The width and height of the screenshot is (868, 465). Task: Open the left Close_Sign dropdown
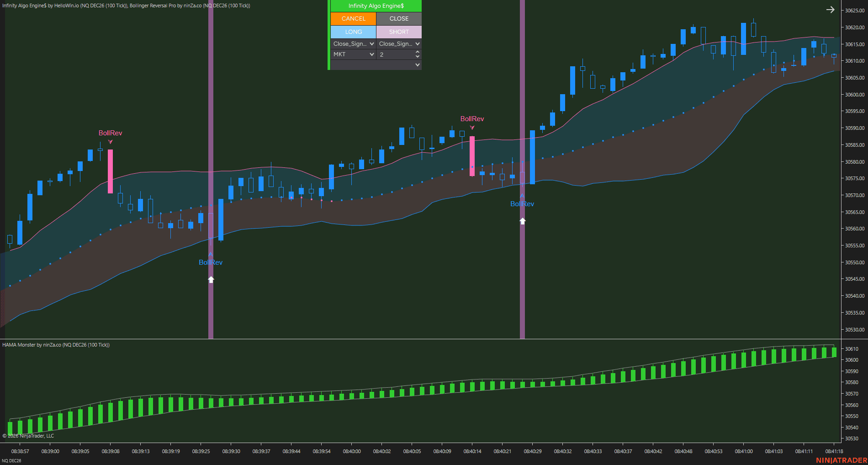coord(353,44)
